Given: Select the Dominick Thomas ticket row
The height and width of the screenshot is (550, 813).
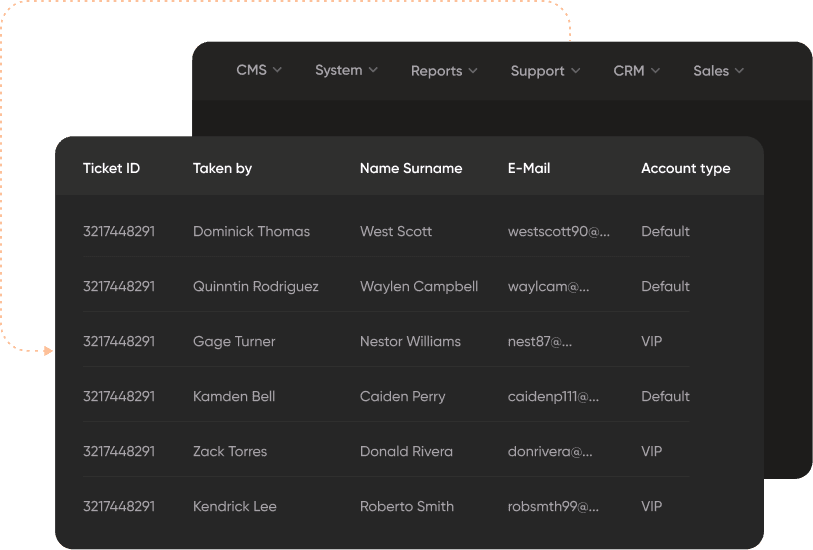Looking at the screenshot, I should [x=251, y=231].
